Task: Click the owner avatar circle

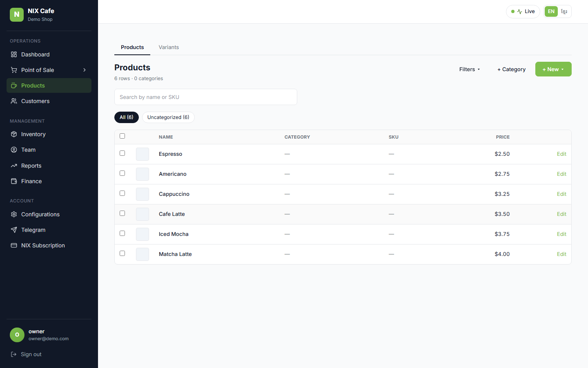Action: click(x=17, y=334)
